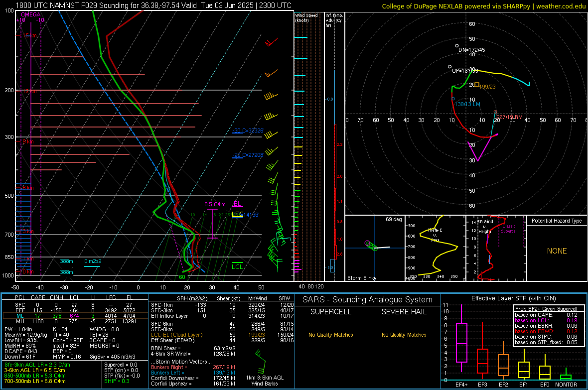This screenshot has height=390, width=588.
Task: Click the MU EL value 13291
Action: pos(129,321)
